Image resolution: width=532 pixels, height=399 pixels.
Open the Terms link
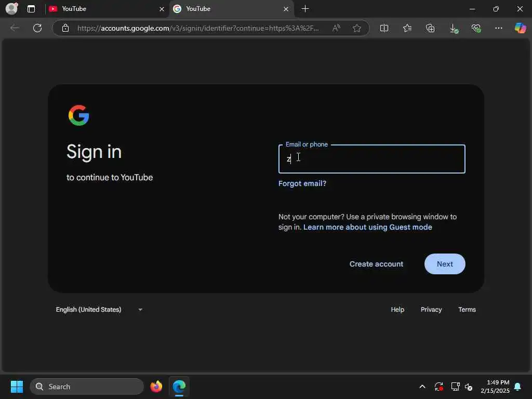[x=467, y=310]
